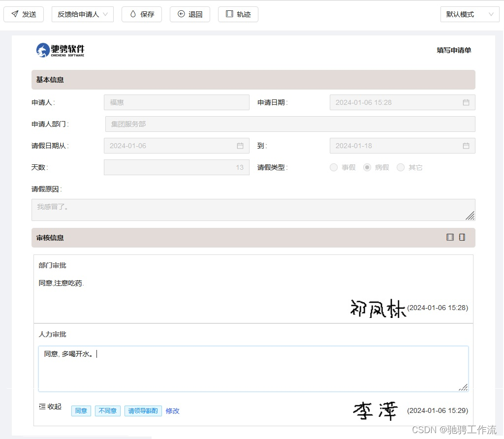Click the 申请日期 input field
504x439 pixels.
pos(403,102)
